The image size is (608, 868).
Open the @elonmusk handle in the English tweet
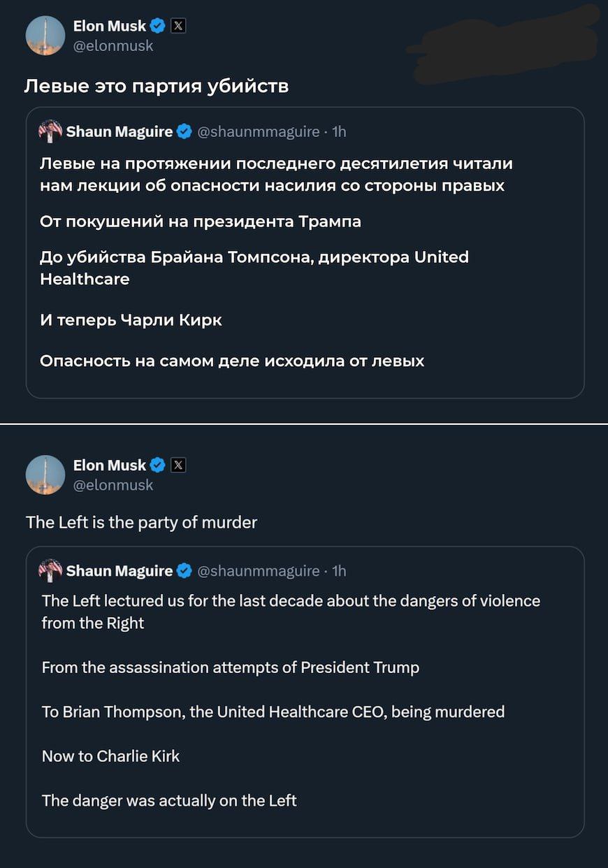coord(113,485)
